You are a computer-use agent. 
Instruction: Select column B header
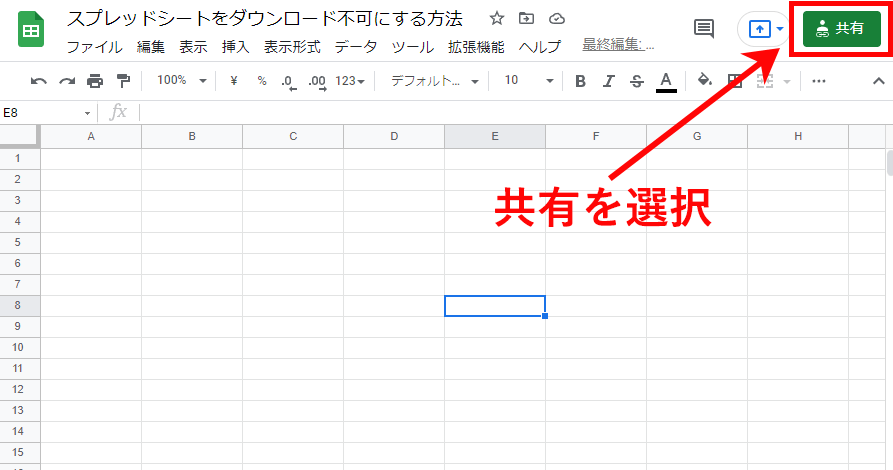click(192, 137)
